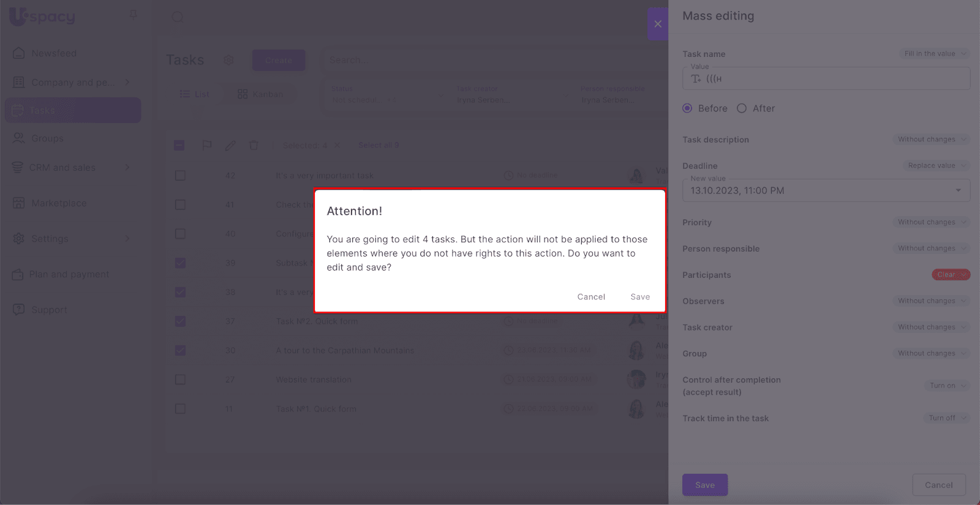
Task: Click the pencil mass edit icon
Action: [x=230, y=145]
